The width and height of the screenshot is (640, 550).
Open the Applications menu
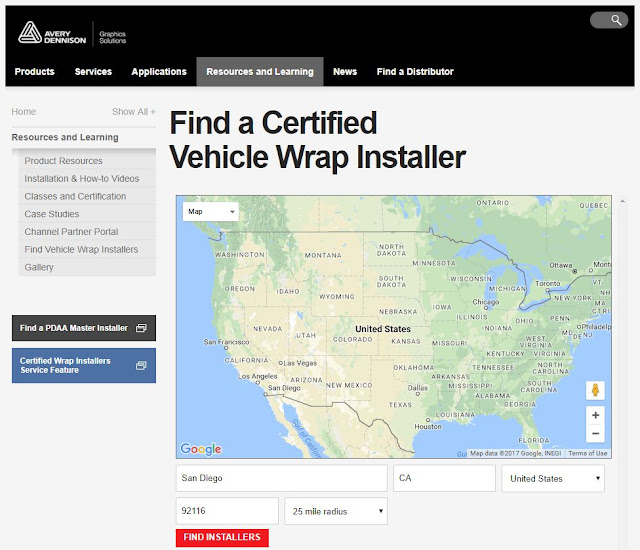tap(159, 72)
